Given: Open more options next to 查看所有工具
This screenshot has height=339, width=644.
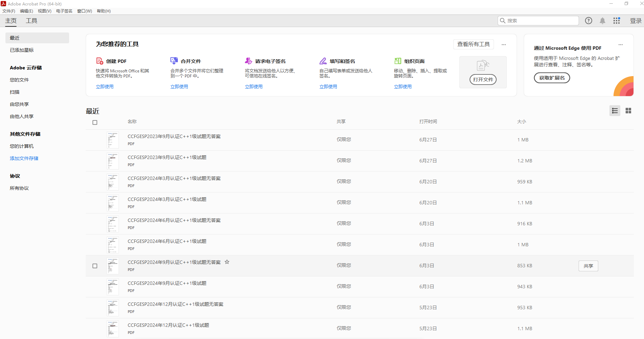Looking at the screenshot, I should 504,44.
